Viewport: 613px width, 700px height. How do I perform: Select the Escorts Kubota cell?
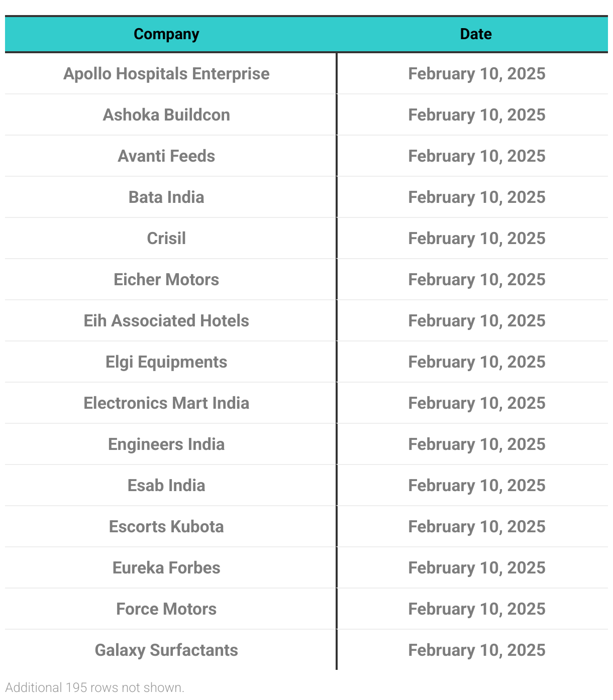pos(166,527)
